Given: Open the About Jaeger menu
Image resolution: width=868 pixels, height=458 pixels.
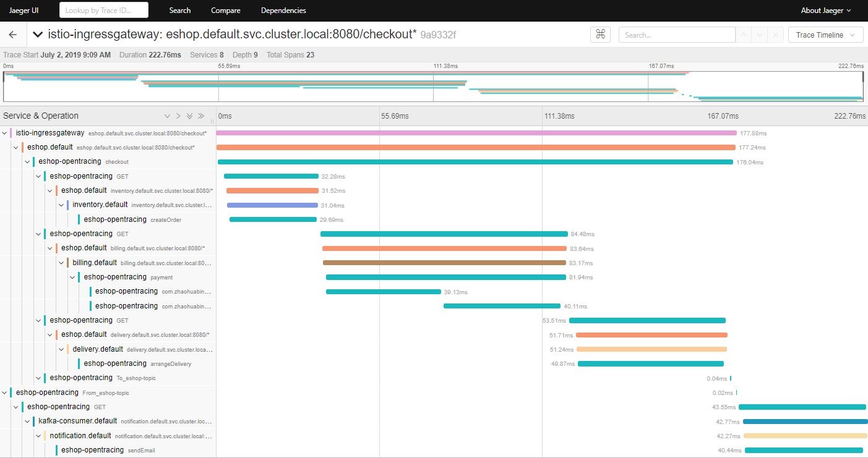Looking at the screenshot, I should [826, 11].
